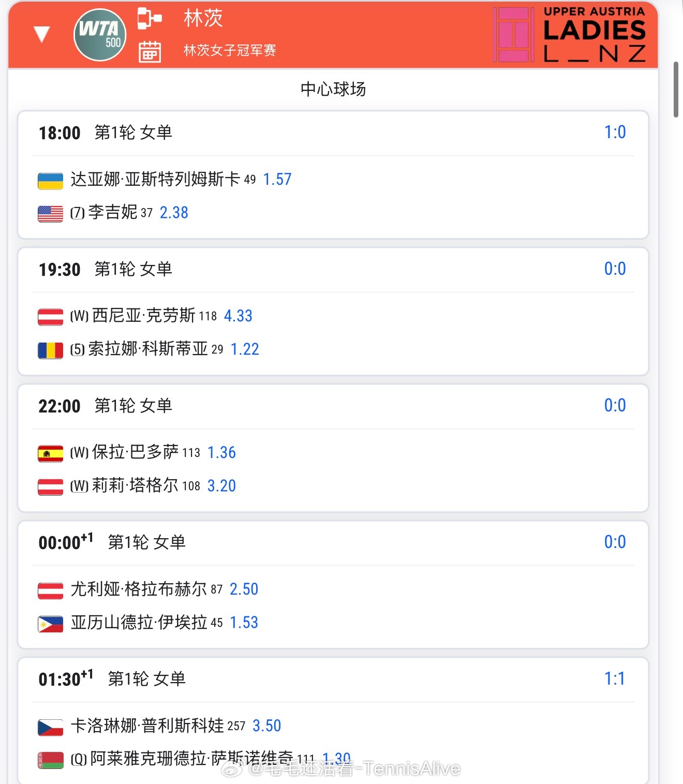Viewport: 683px width, 784px height.
Task: Select the 林茨女子冠军赛 tournament title
Action: pos(230,50)
